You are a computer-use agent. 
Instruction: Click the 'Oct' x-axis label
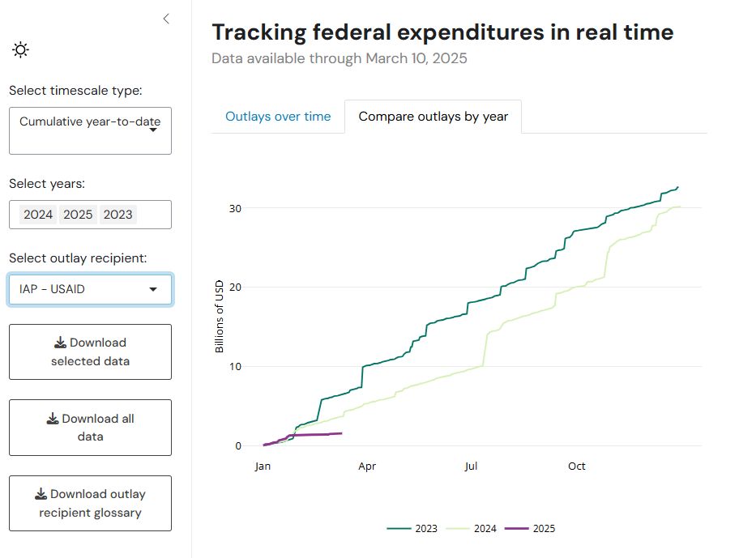[577, 466]
